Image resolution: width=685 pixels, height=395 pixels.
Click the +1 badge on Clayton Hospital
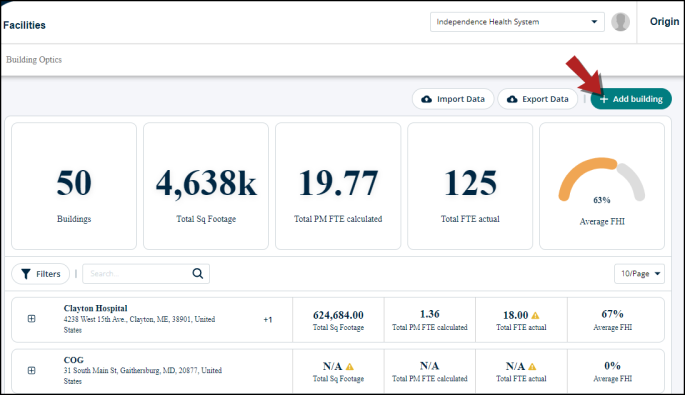268,319
